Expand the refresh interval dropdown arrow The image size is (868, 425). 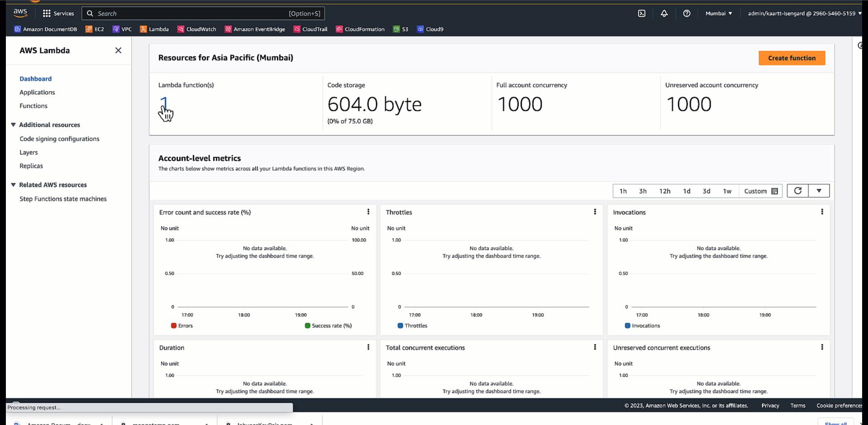[x=819, y=191]
